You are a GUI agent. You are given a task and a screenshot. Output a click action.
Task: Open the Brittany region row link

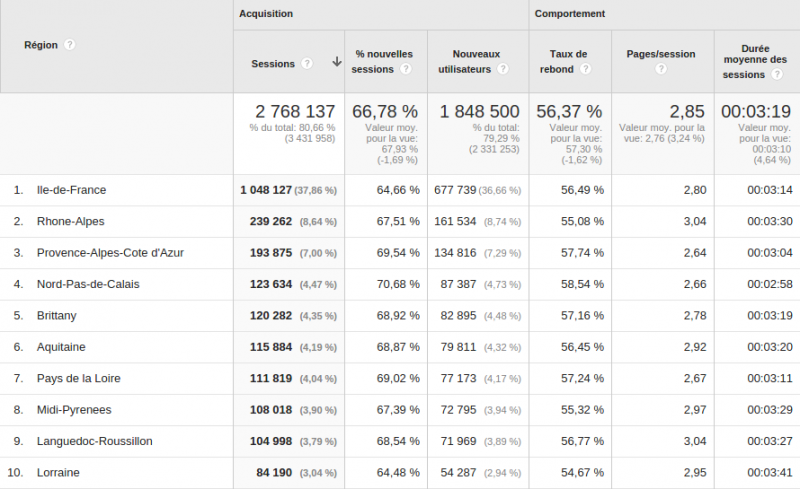(56, 316)
